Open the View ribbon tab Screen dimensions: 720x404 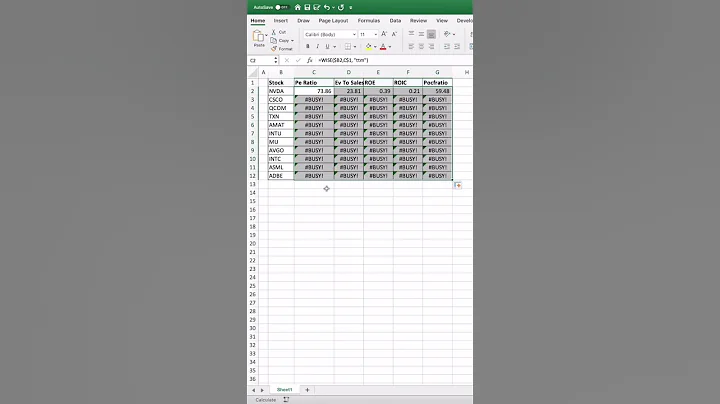[442, 21]
